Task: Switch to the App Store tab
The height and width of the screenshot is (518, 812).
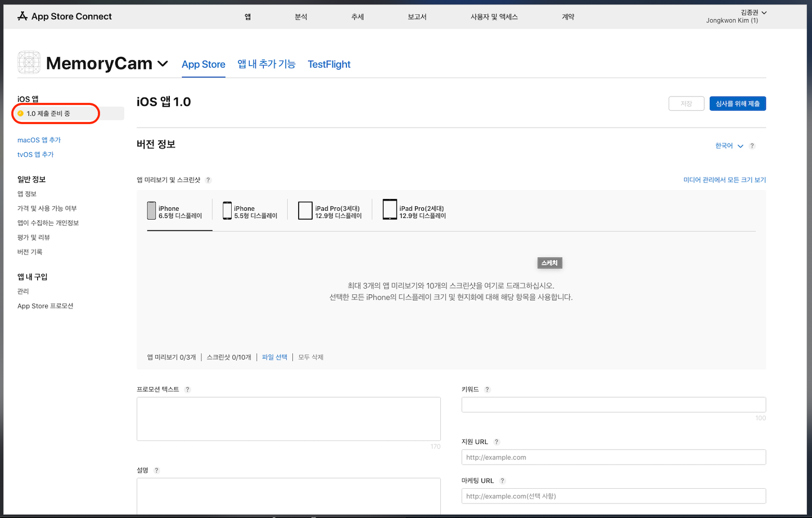Action: tap(204, 65)
